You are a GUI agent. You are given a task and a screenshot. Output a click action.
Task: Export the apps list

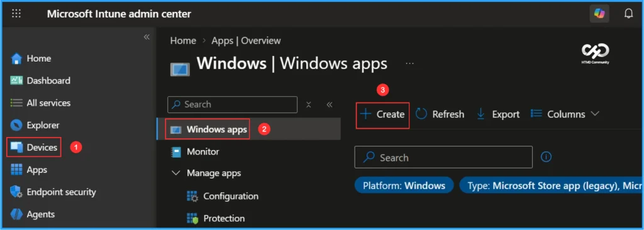tap(498, 114)
